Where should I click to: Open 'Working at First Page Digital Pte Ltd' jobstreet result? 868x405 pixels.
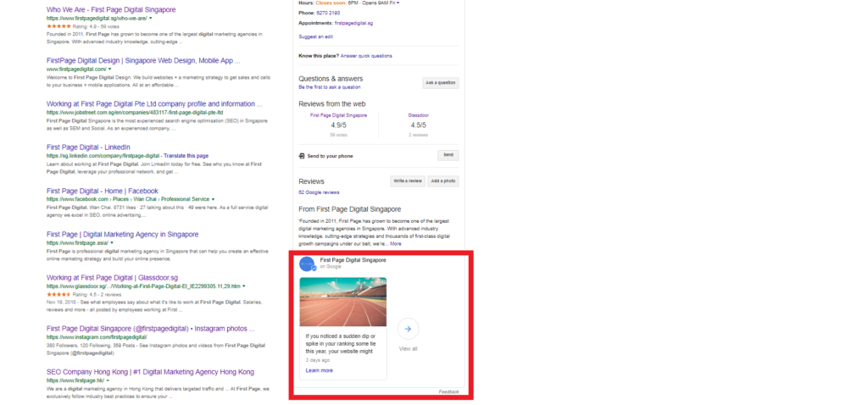[154, 104]
